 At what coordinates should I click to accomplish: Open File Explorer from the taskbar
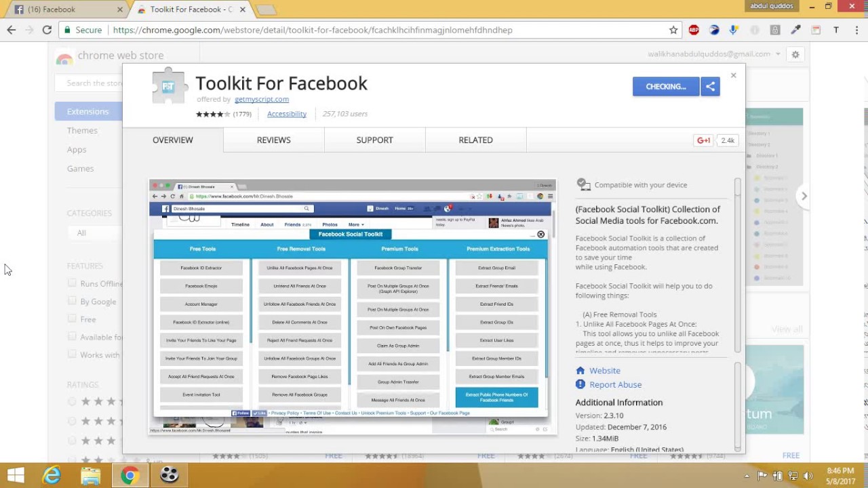[90, 475]
